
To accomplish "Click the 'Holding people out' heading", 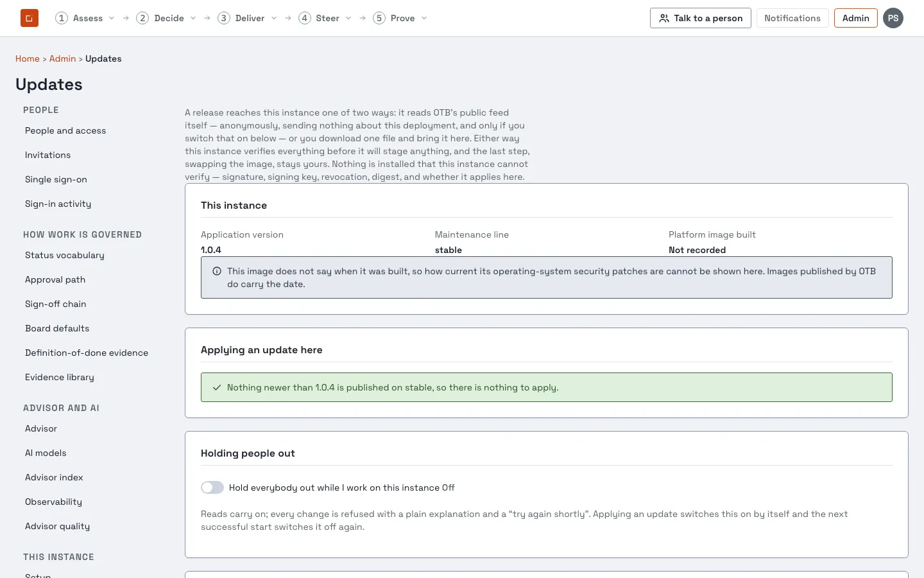I will tap(248, 453).
